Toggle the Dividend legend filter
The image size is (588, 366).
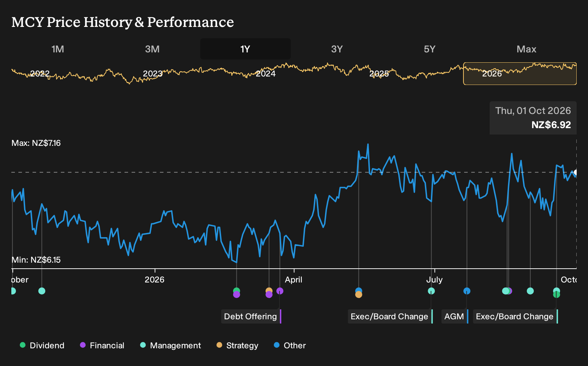pos(42,345)
